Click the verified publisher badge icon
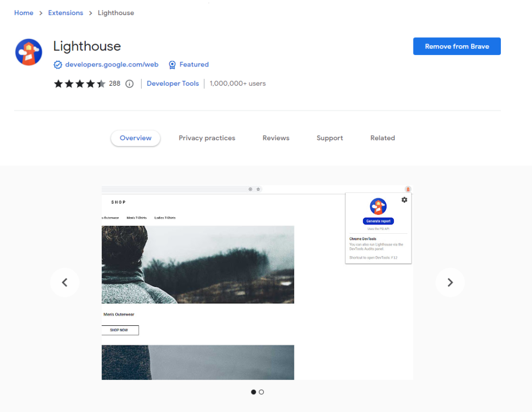Viewport: 532px width, 412px height. (58, 64)
